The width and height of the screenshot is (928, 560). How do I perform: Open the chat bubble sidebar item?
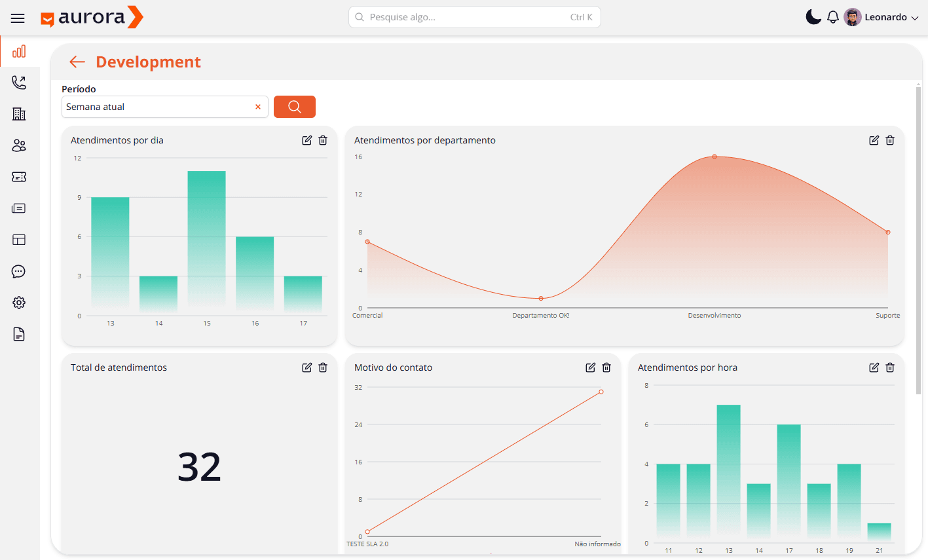click(x=19, y=271)
